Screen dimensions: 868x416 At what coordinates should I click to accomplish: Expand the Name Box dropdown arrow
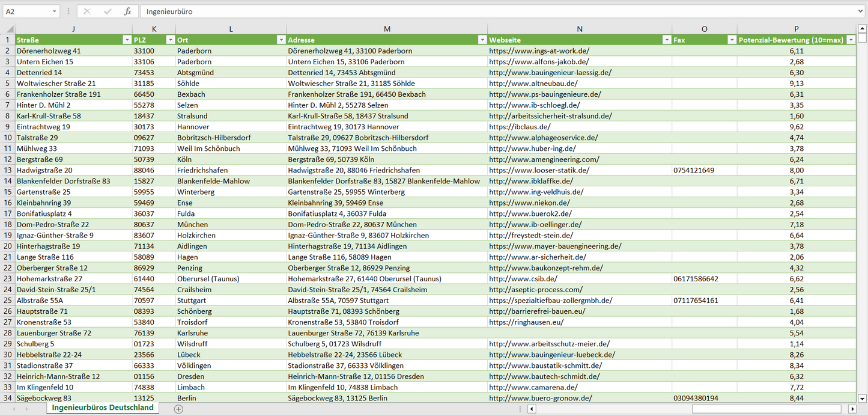click(x=54, y=11)
